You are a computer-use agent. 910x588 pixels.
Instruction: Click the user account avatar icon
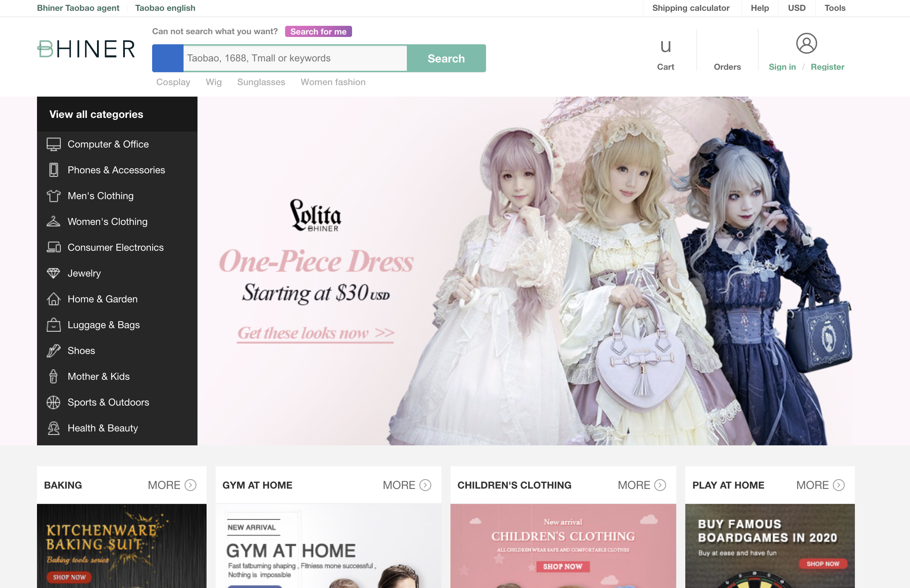(x=806, y=43)
